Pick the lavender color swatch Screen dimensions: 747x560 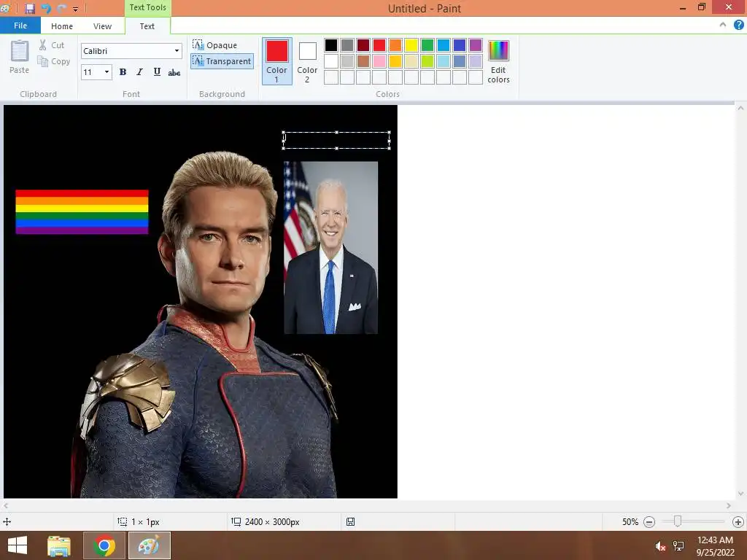coord(476,61)
